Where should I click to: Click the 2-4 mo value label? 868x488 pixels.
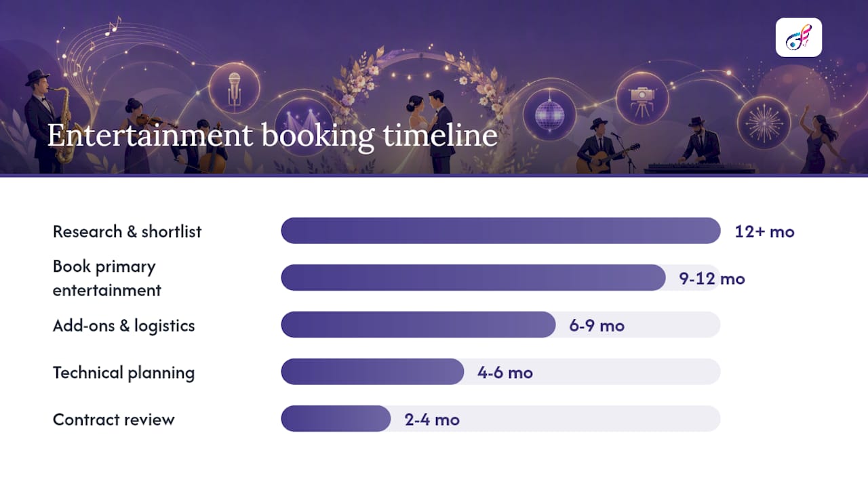pos(432,420)
